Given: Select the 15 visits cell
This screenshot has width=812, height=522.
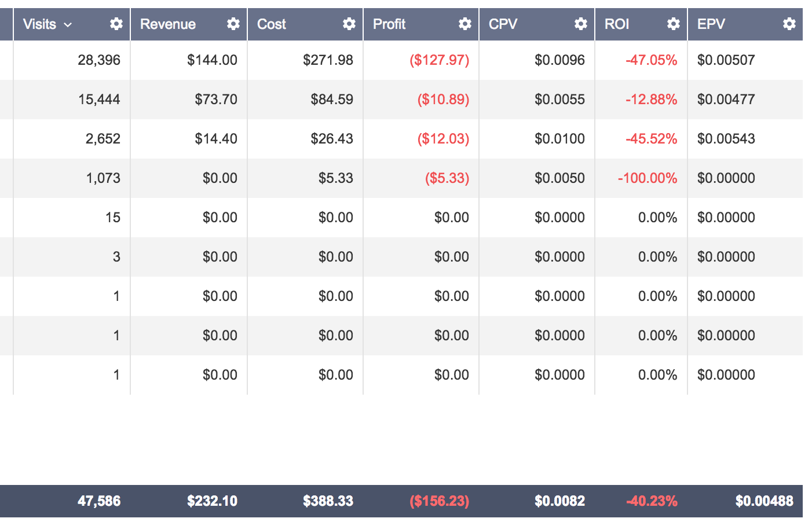Looking at the screenshot, I should tap(113, 218).
